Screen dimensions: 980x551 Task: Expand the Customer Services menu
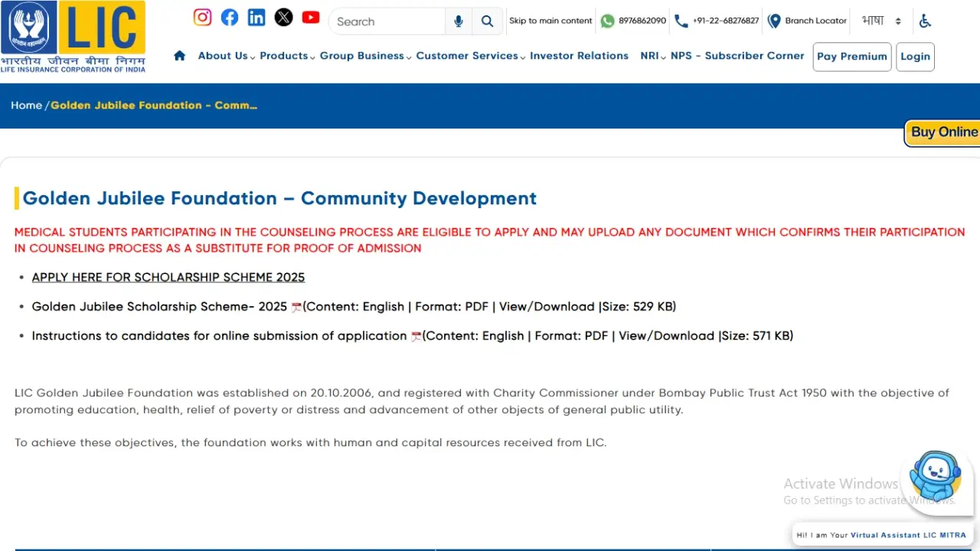470,56
